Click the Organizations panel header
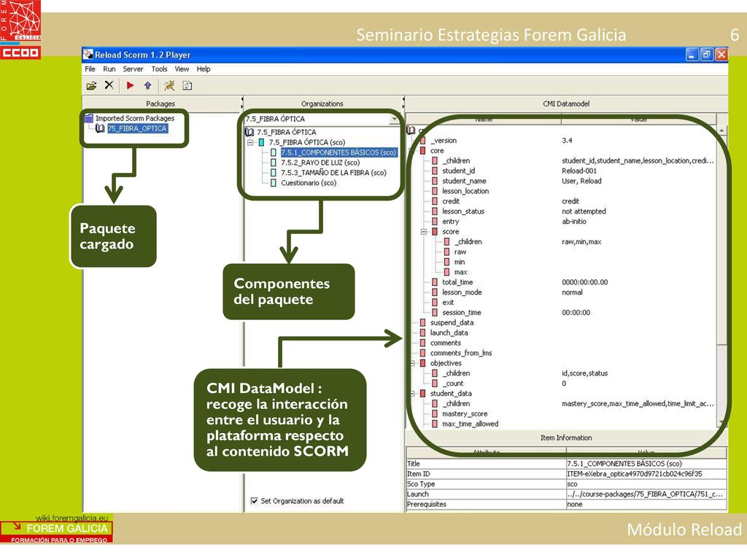Screen dimensions: 747x560 (322, 104)
